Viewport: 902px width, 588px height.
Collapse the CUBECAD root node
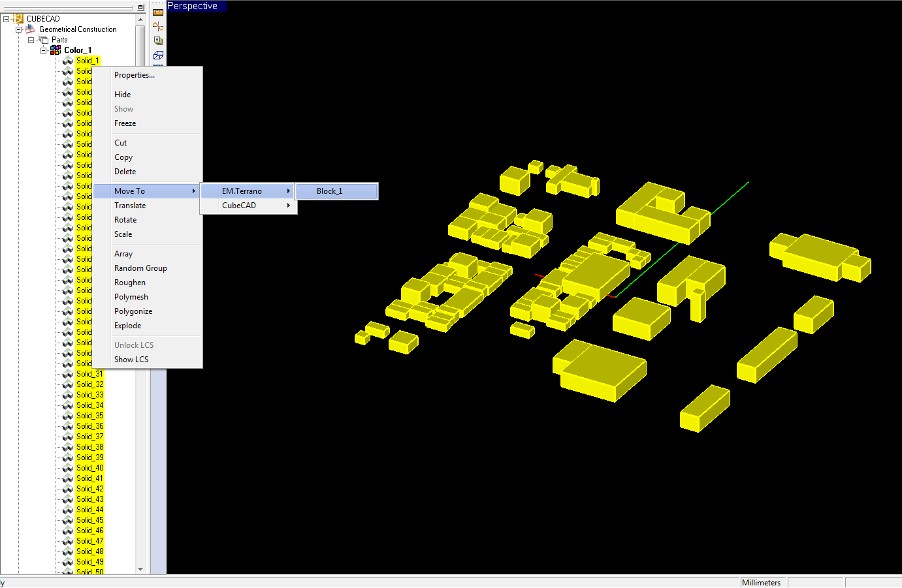[7, 19]
